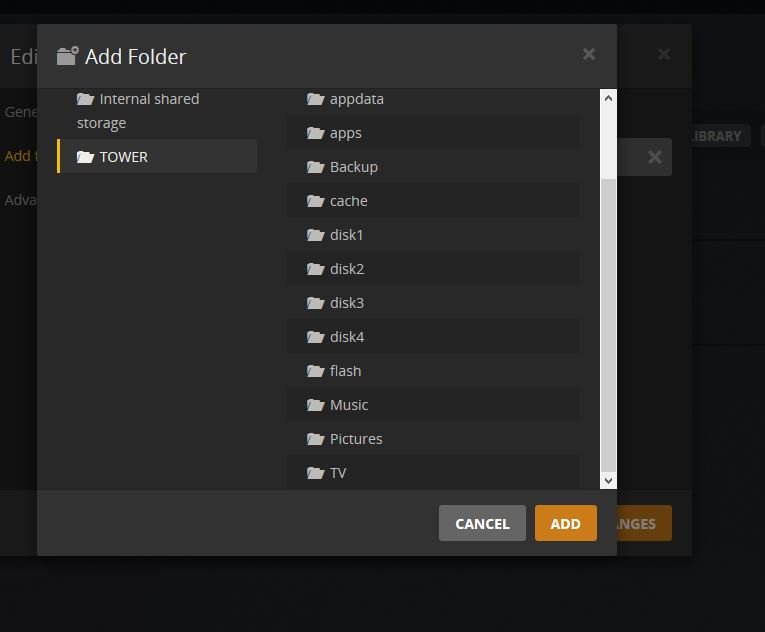The image size is (765, 632).
Task: Close the background Edit library dialog
Action: pos(664,54)
